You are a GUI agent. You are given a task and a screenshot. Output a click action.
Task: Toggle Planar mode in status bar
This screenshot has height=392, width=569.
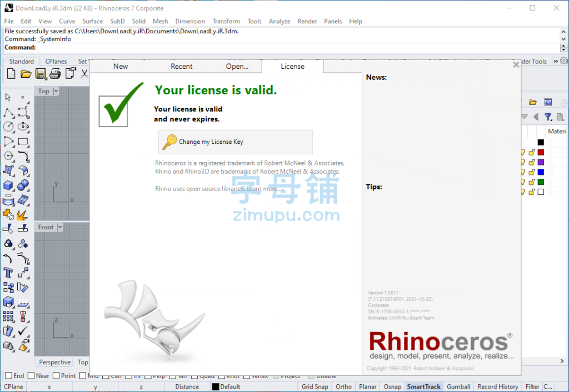click(x=368, y=386)
